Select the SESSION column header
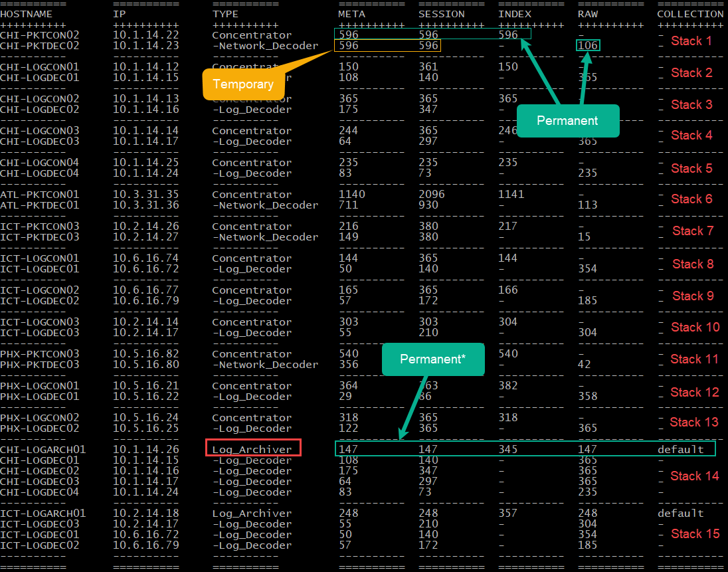The image size is (728, 572). 441,14
